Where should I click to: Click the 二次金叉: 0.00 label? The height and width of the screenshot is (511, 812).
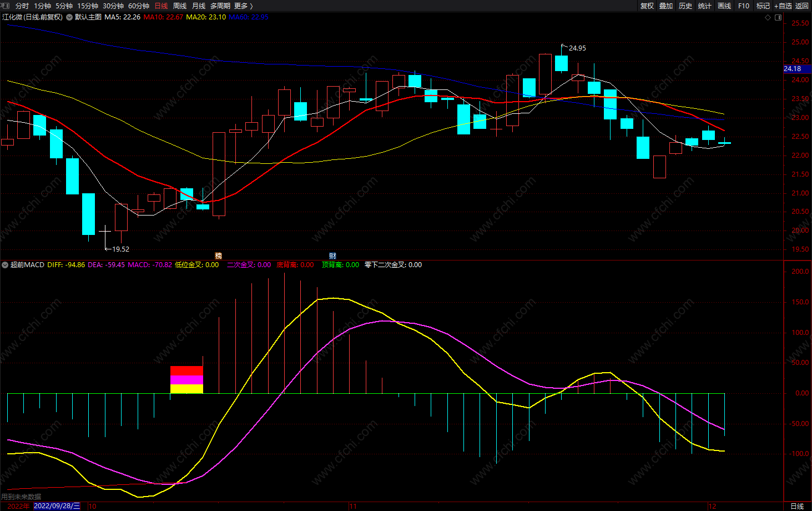pyautogui.click(x=249, y=265)
